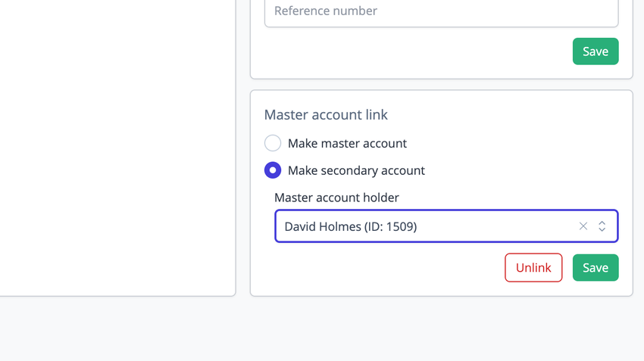Viewport: 644px width, 361px height.
Task: Click the red Unlink button's text label
Action: tap(533, 268)
